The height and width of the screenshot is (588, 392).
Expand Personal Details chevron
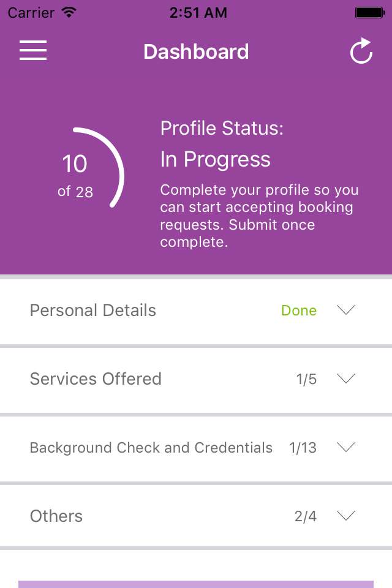(x=346, y=310)
